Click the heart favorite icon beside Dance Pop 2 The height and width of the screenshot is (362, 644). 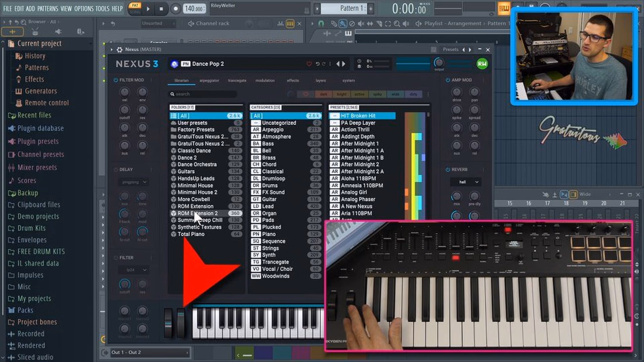(309, 64)
